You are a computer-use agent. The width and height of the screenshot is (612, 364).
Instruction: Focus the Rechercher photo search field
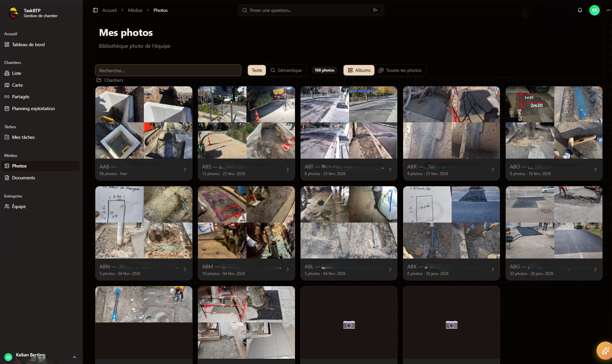point(168,70)
